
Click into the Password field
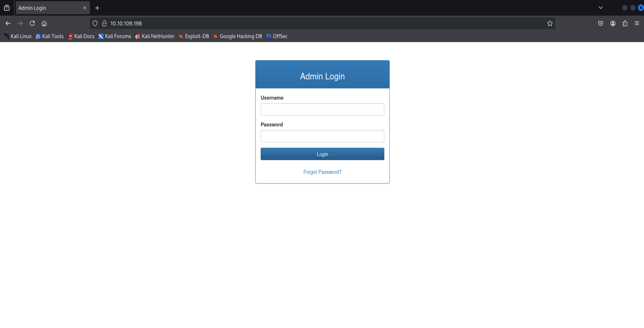click(323, 136)
